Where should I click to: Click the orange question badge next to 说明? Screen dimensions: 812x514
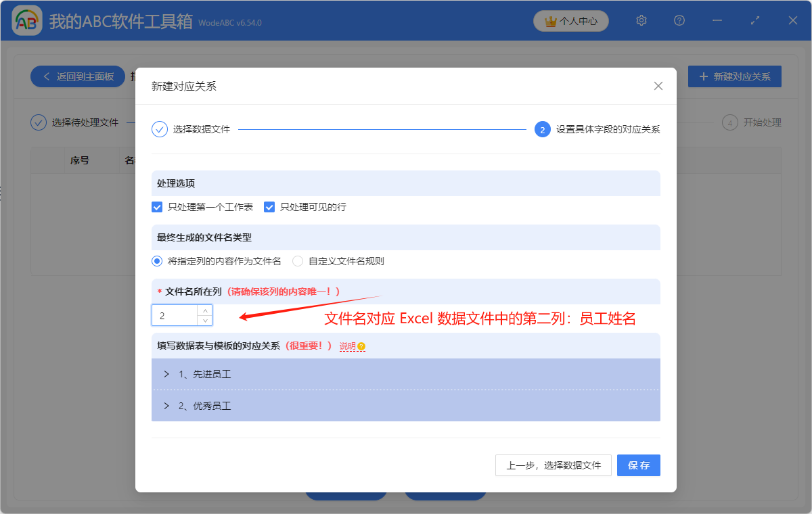[x=361, y=346]
